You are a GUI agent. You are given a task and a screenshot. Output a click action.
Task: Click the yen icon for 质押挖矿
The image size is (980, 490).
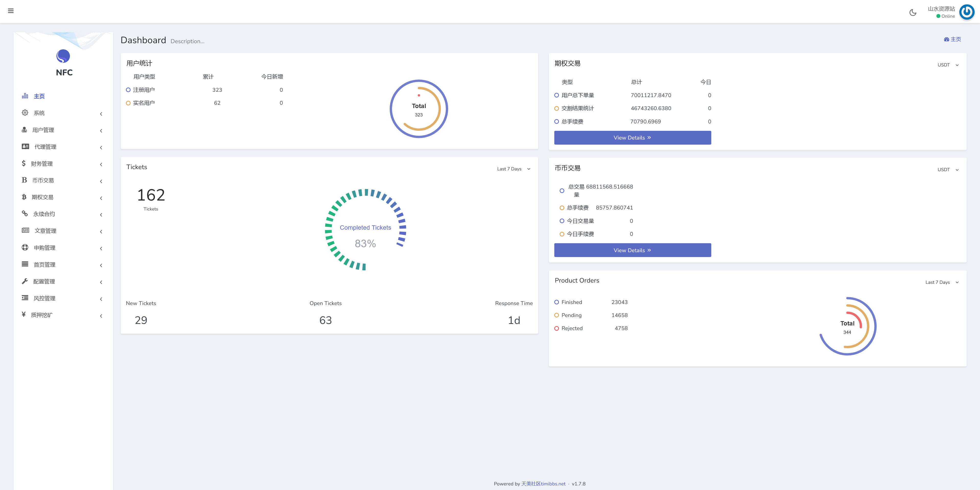coord(23,314)
